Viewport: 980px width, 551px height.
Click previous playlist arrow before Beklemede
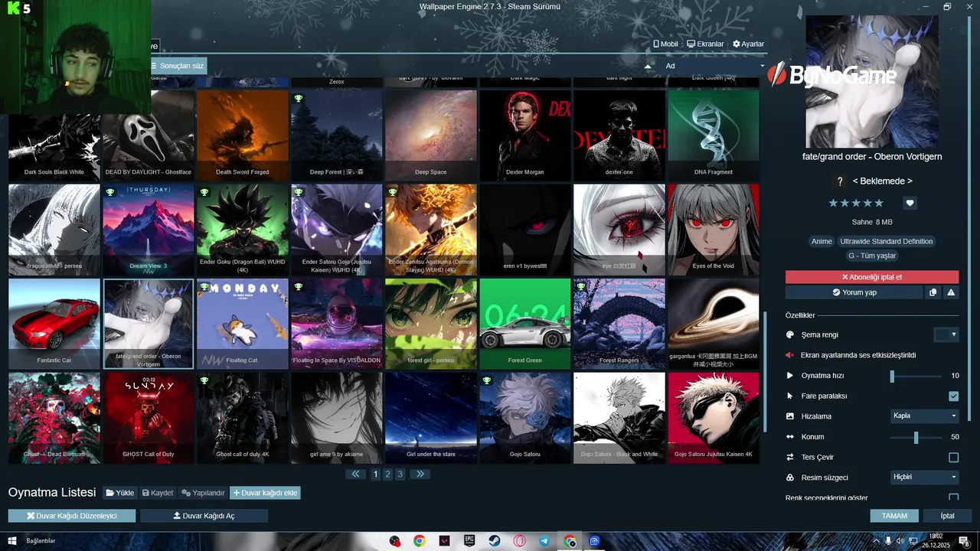[856, 181]
